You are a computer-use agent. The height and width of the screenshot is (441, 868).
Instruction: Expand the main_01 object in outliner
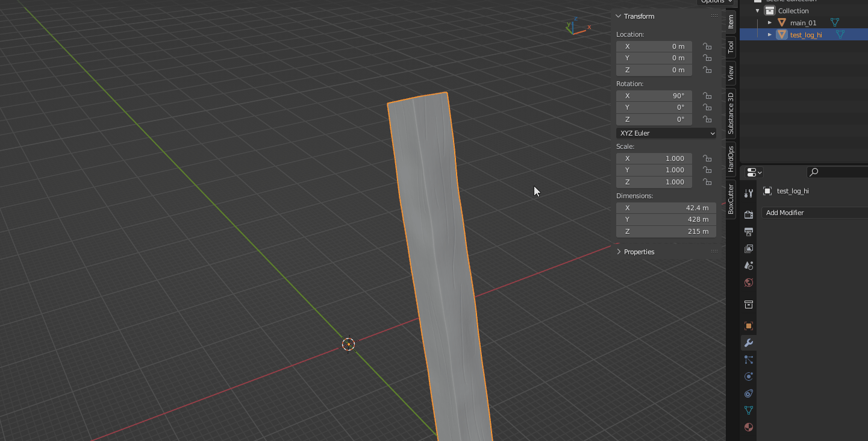pos(769,22)
